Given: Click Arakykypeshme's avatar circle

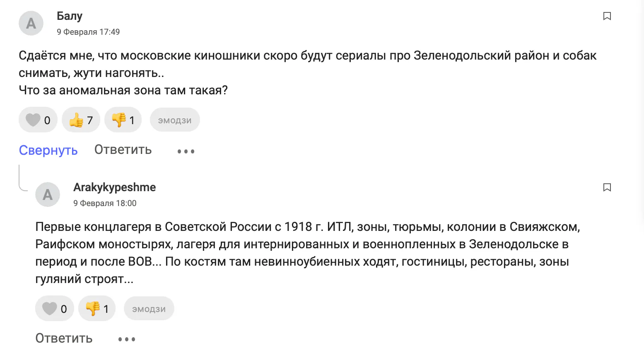Looking at the screenshot, I should (48, 194).
